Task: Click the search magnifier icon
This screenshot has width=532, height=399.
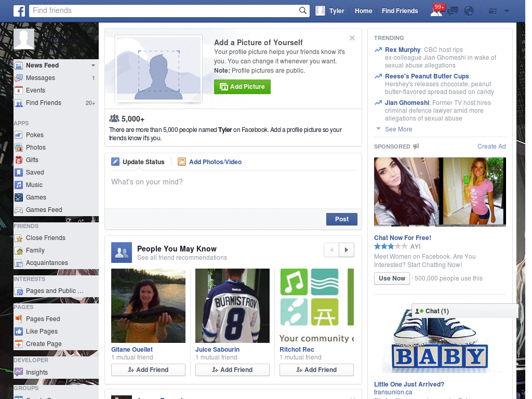Action: click(x=303, y=10)
